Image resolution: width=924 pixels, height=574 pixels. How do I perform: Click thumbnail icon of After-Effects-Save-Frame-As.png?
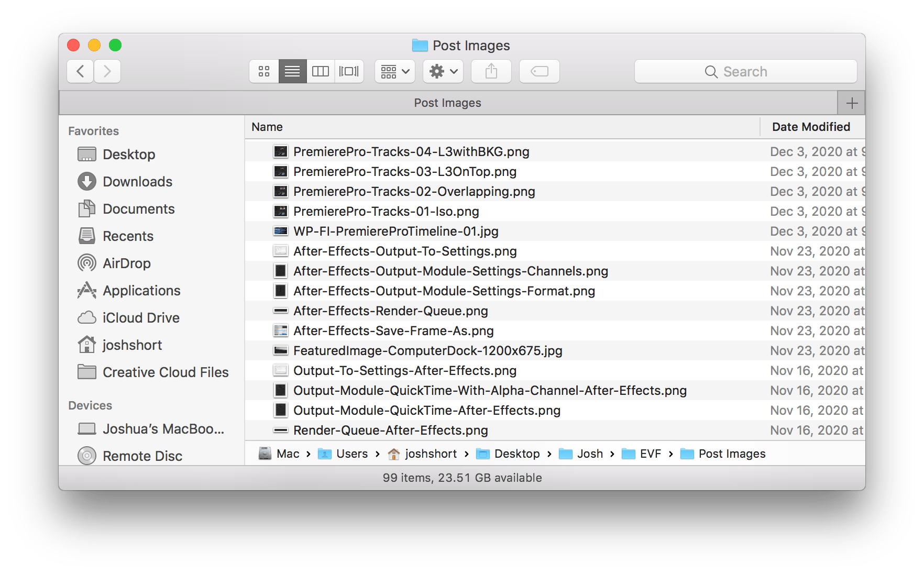(281, 330)
